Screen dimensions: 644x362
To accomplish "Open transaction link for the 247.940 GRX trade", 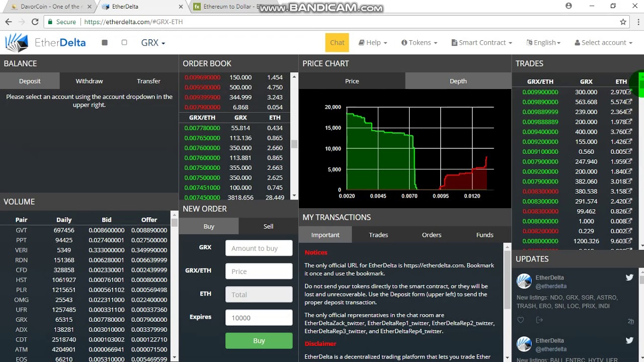I will 629,161.
